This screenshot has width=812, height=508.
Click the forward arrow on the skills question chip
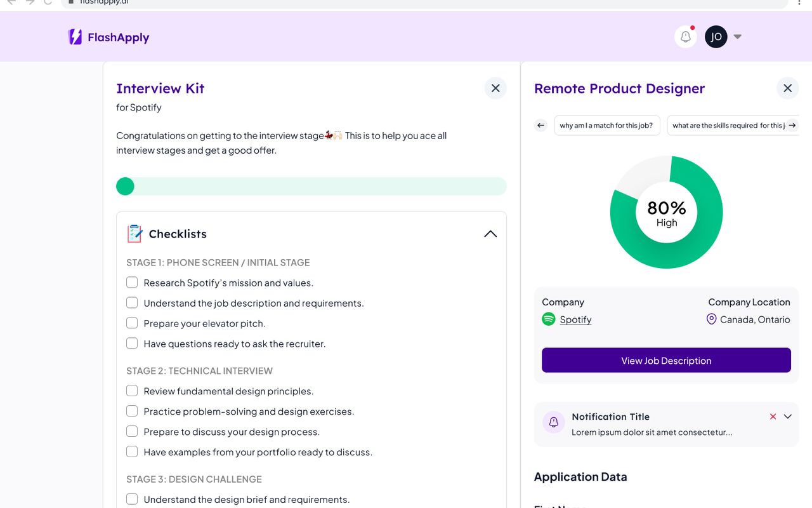[x=792, y=125]
